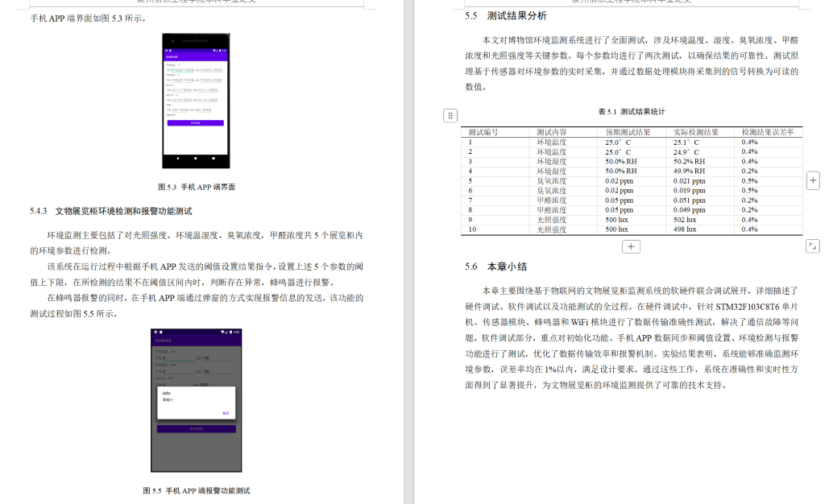Click the table selection handle icon beside 表 5.1
This screenshot has width=825, height=504.
[450, 114]
